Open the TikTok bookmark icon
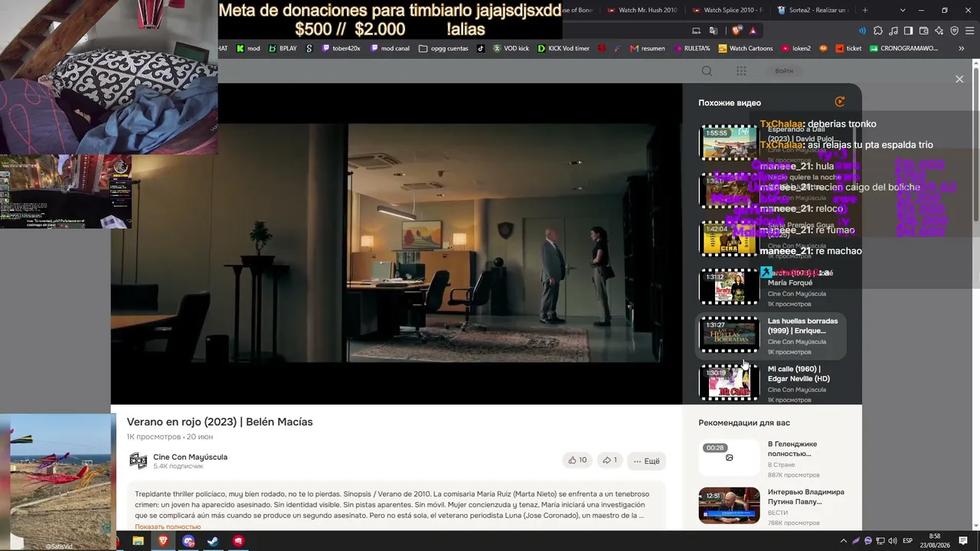 481,48
